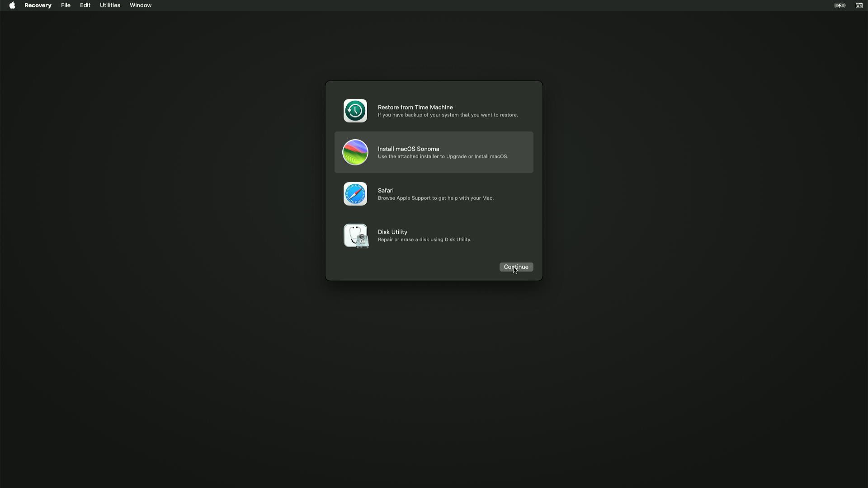Select the Disk Utility option title

392,232
